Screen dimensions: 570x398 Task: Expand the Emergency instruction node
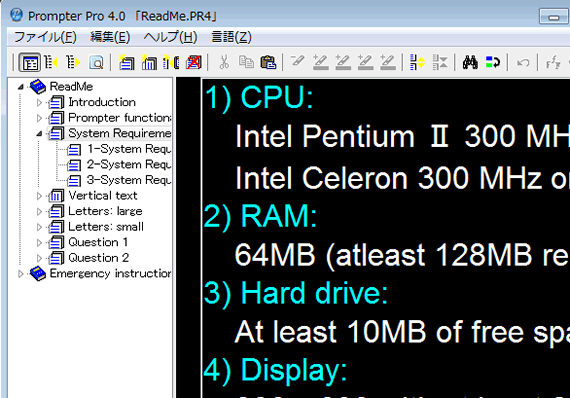pyautogui.click(x=21, y=274)
